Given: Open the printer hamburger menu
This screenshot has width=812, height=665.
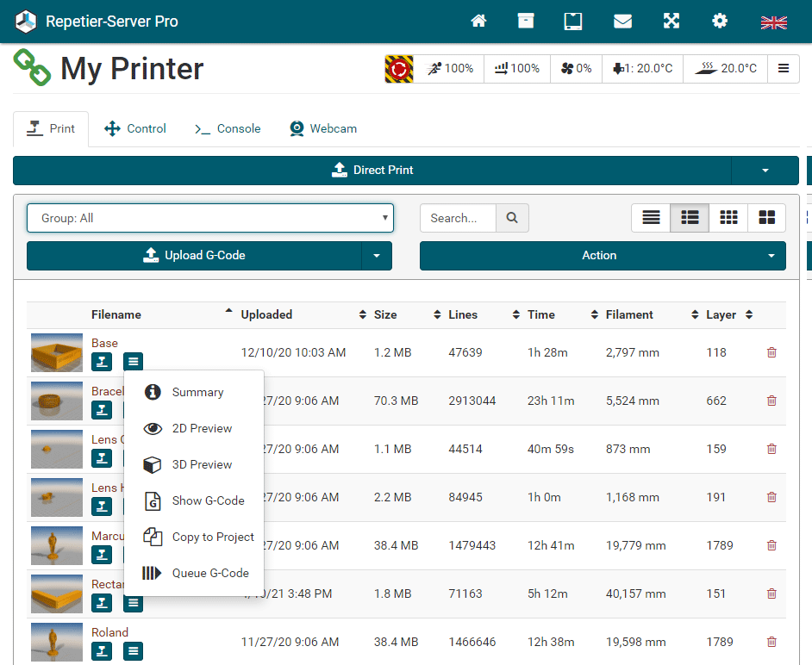Looking at the screenshot, I should click(x=783, y=69).
